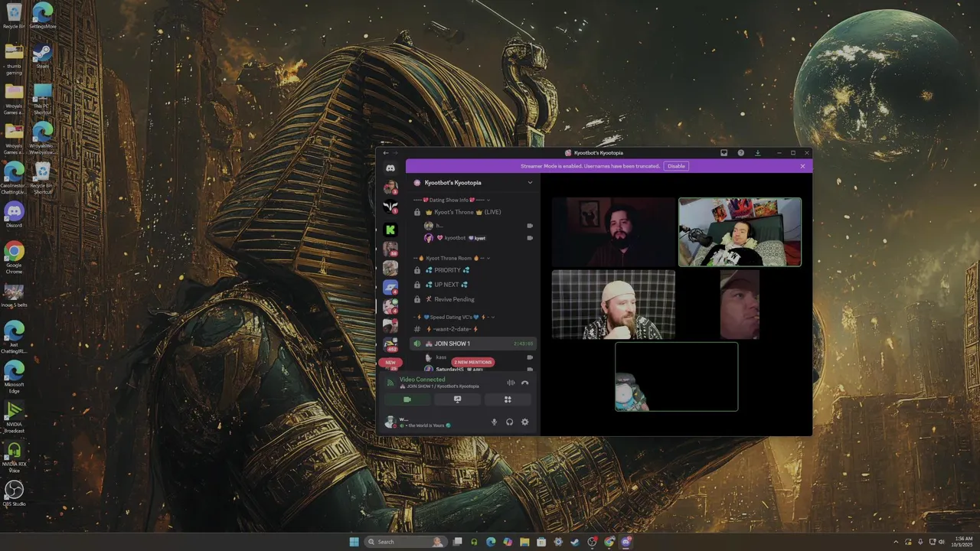The height and width of the screenshot is (551, 980).
Task: Open Task View on taskbar
Action: [457, 542]
